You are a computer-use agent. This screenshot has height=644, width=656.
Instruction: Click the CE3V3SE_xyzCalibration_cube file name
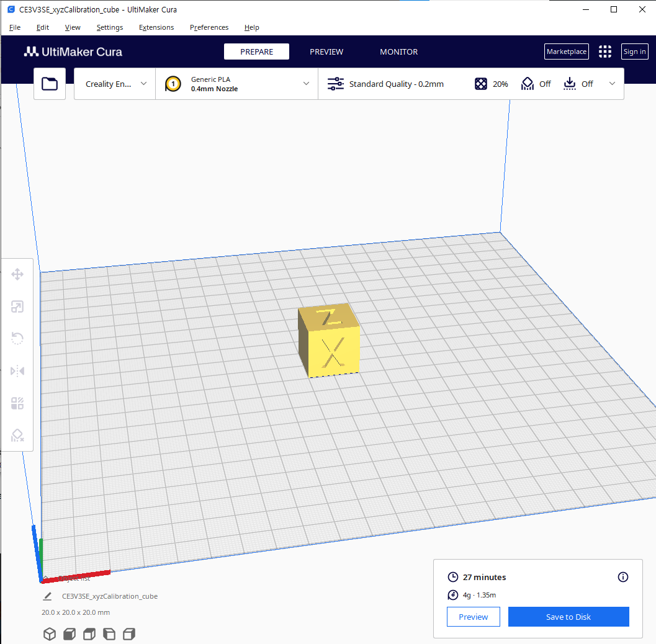(x=110, y=596)
